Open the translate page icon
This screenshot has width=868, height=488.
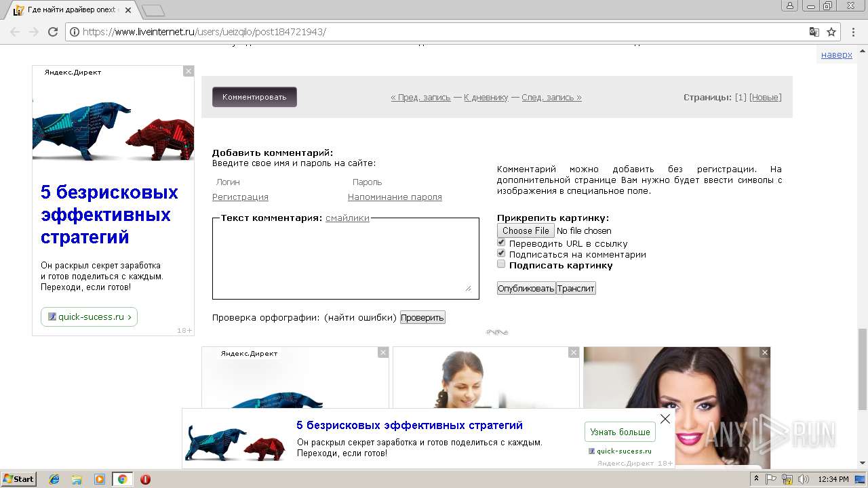814,32
